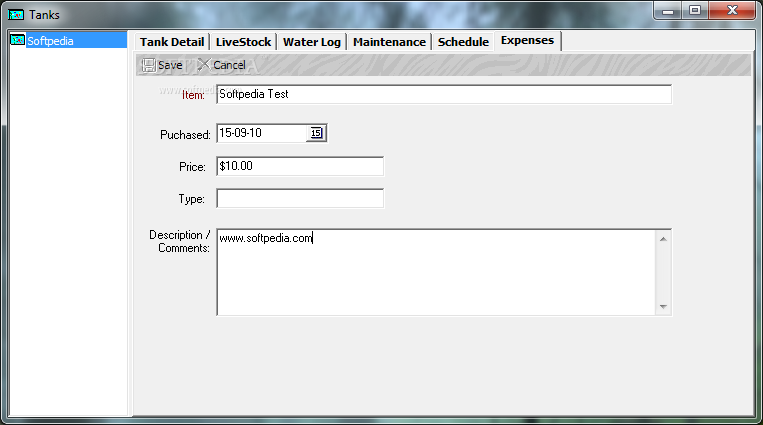Click the Save floppy disk icon

point(148,65)
